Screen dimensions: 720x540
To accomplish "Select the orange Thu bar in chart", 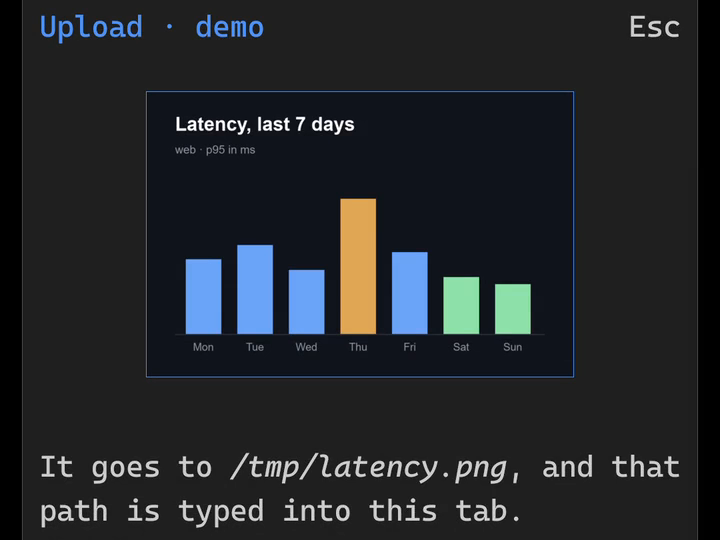I will pyautogui.click(x=358, y=266).
